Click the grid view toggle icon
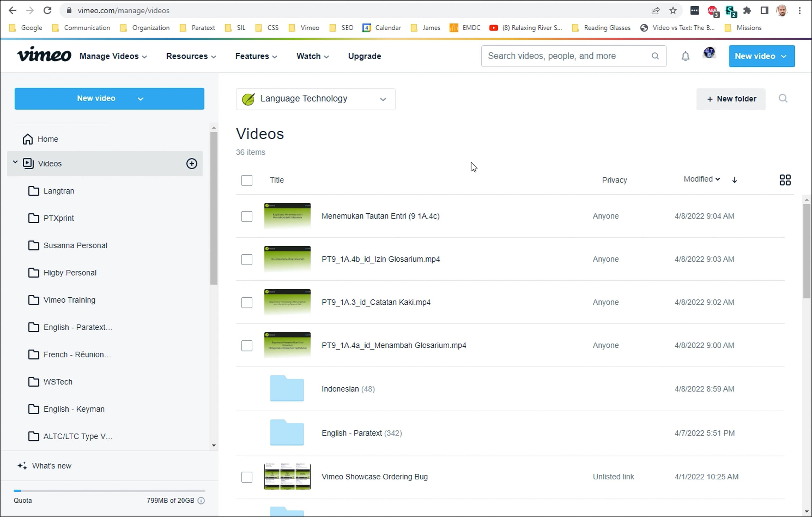This screenshot has width=812, height=517. click(785, 180)
